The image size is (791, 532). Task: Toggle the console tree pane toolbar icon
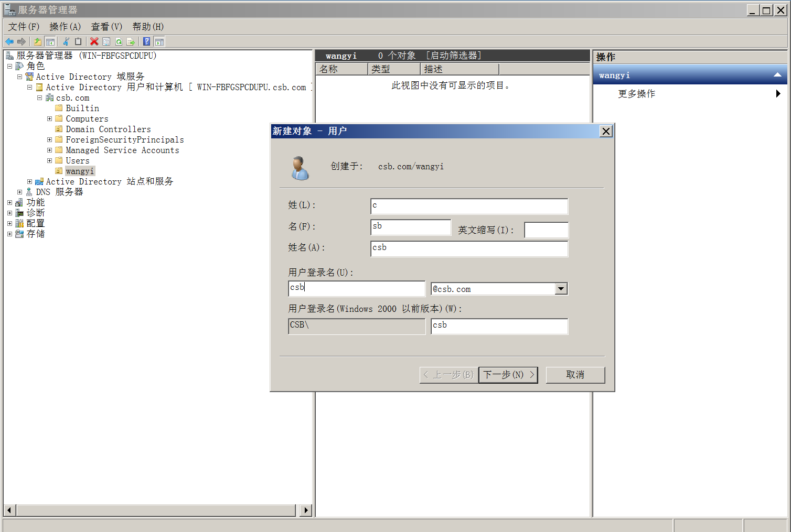tap(50, 41)
